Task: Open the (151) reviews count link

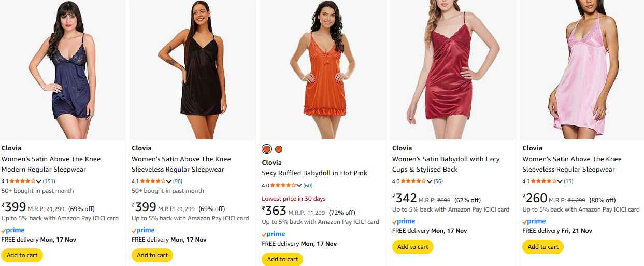Action: point(49,181)
